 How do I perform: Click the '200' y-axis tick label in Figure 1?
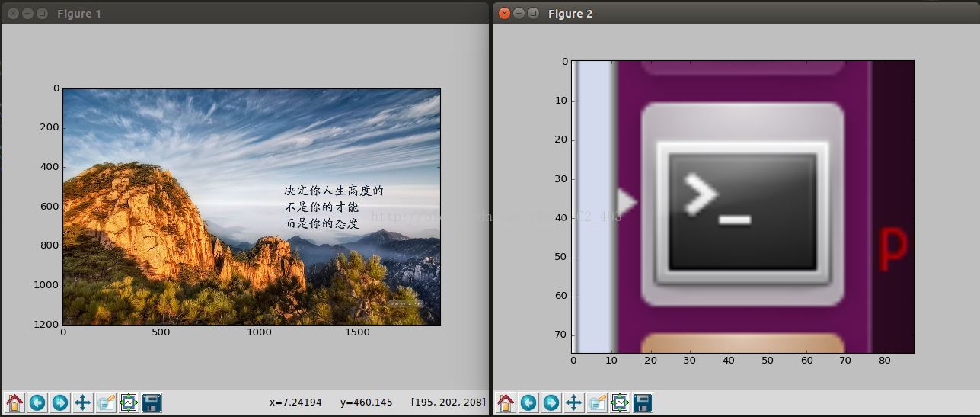[49, 127]
